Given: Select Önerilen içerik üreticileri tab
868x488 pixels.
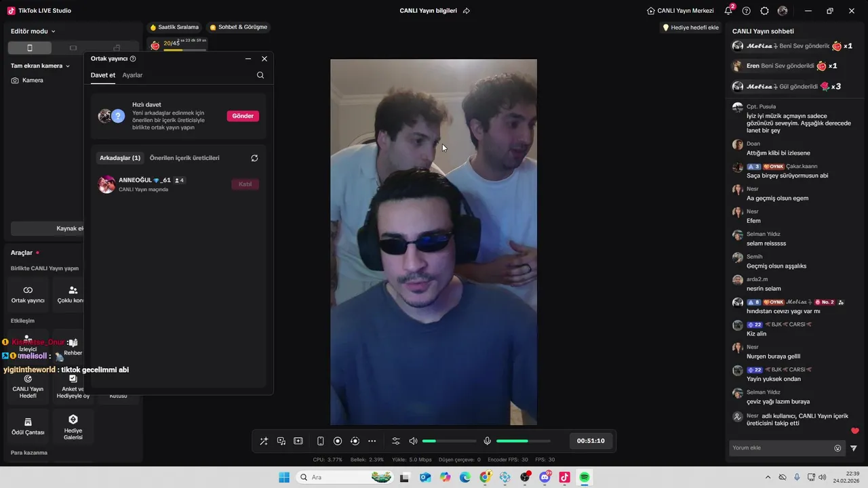Looking at the screenshot, I should point(184,158).
